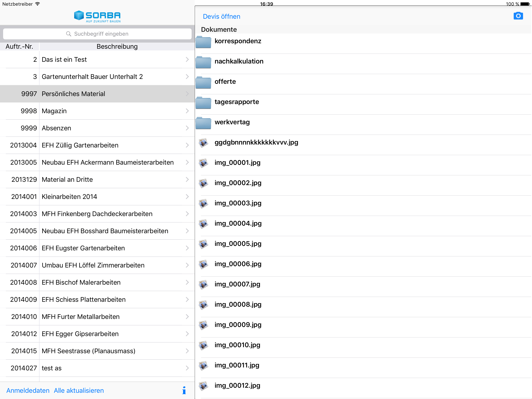Tap the ggdgbnnnnkkkkkkkvvv.jpg image icon
Image resolution: width=532 pixels, height=399 pixels.
[x=203, y=143]
